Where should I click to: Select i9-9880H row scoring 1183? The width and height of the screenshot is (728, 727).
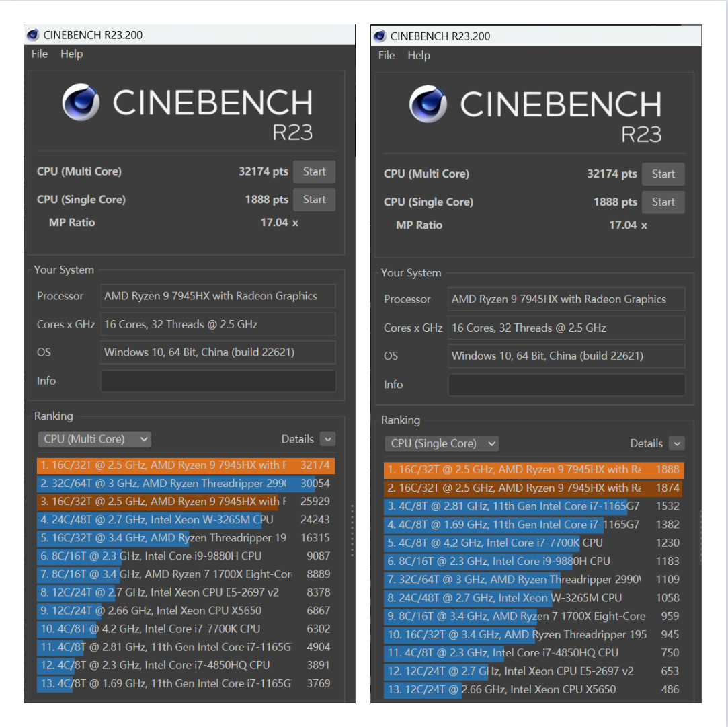point(534,562)
